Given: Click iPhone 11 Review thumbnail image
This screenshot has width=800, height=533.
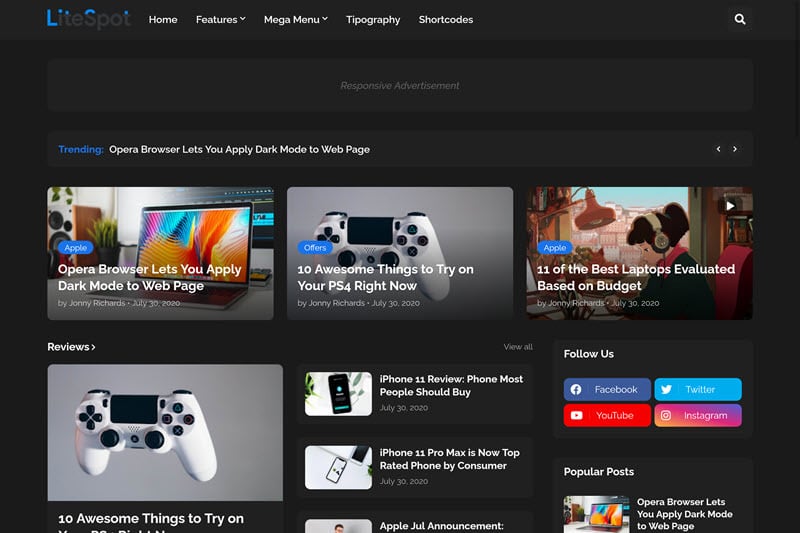Looking at the screenshot, I should click(338, 394).
